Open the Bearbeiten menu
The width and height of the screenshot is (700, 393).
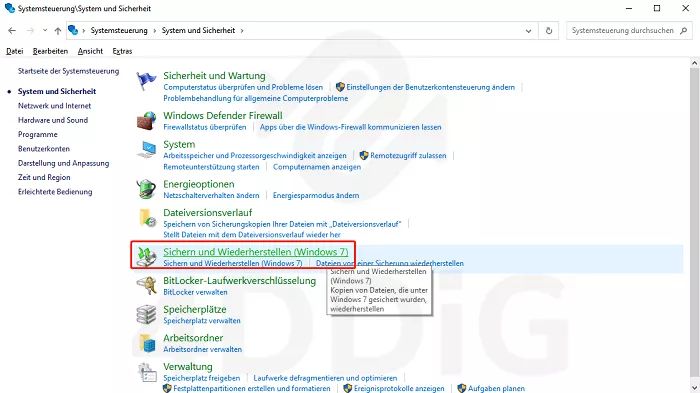[x=50, y=51]
